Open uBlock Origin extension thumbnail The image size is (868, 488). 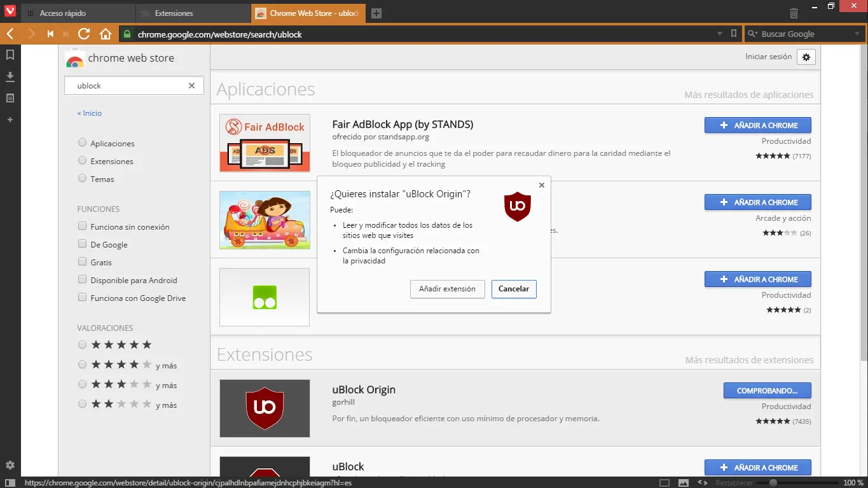point(265,408)
